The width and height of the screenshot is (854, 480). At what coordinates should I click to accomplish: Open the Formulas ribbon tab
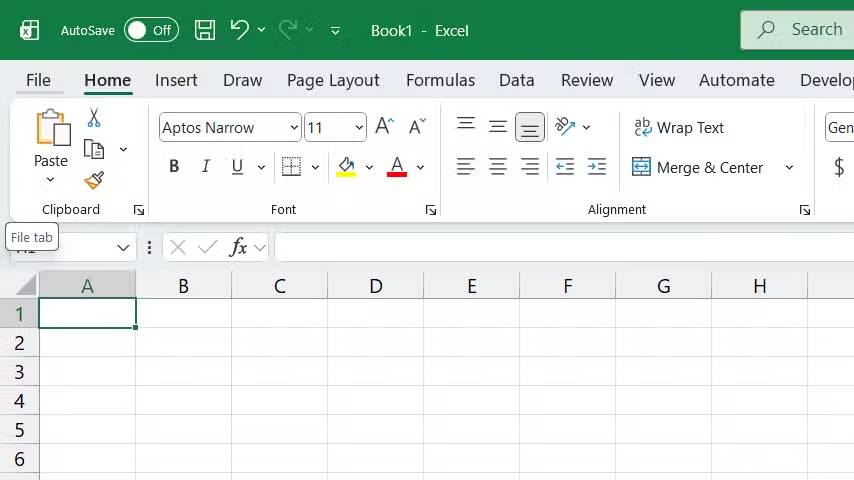pyautogui.click(x=440, y=80)
